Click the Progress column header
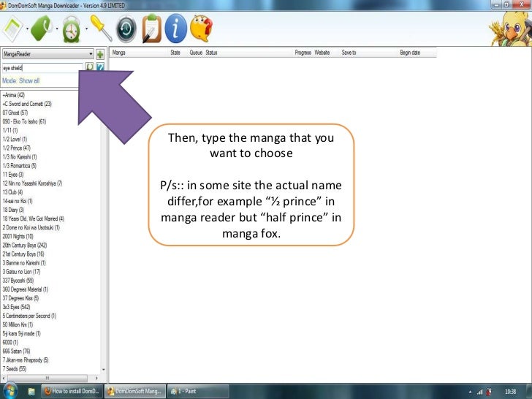 [303, 53]
